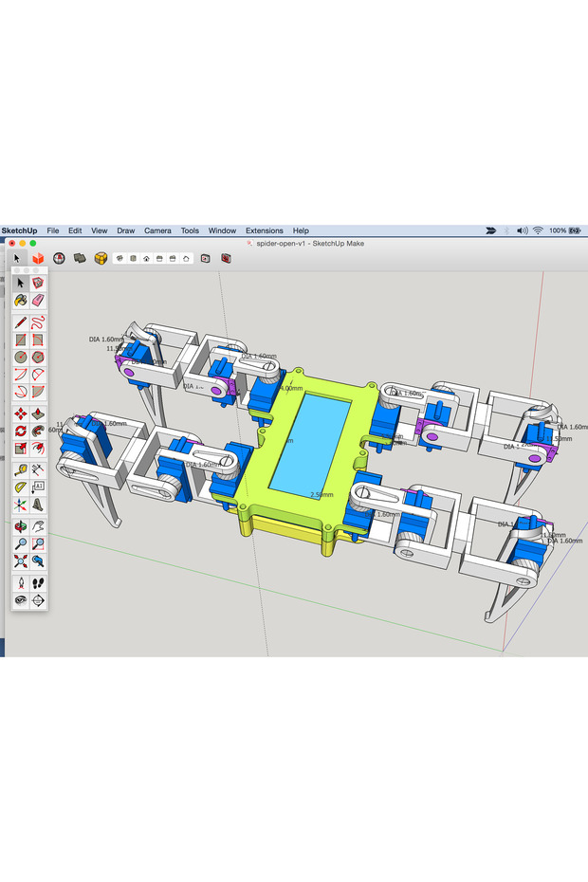This screenshot has width=588, height=882.
Task: Open the SketchUp application menu
Action: (x=19, y=230)
